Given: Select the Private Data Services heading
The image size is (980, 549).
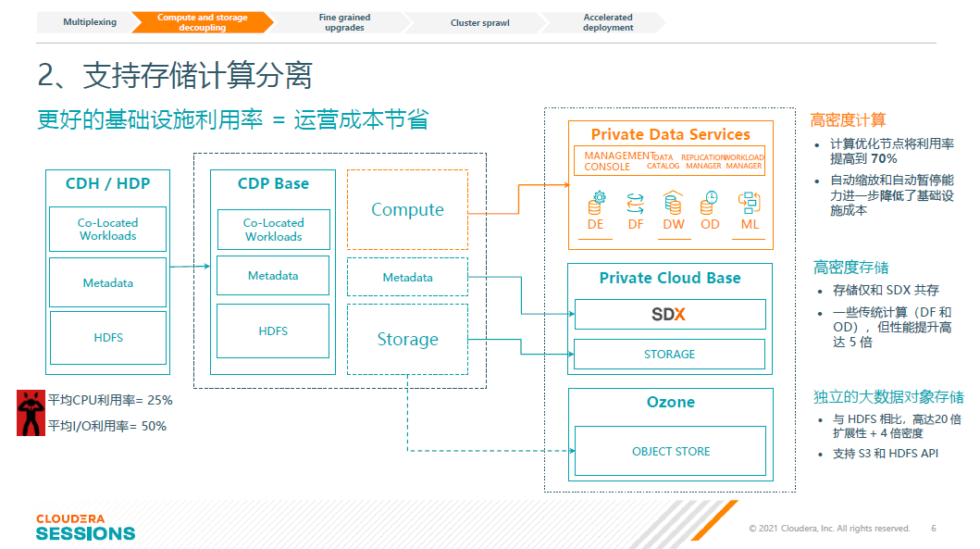Looking at the screenshot, I should coord(670,134).
